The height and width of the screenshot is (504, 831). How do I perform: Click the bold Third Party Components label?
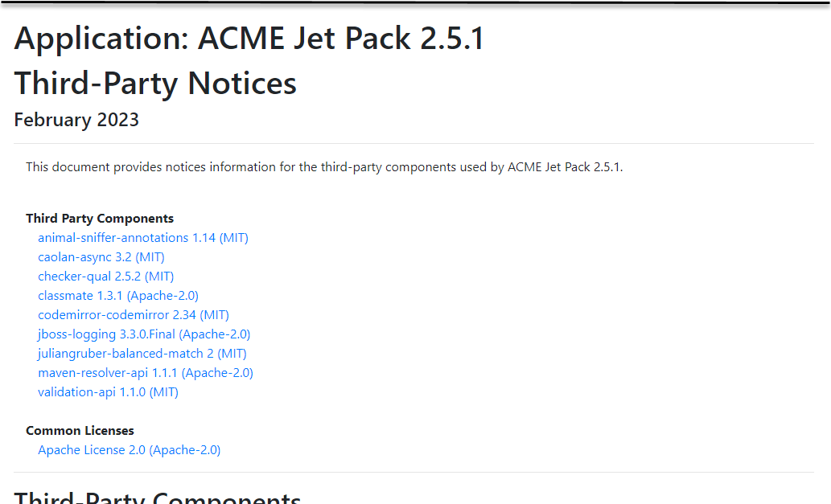(x=100, y=219)
